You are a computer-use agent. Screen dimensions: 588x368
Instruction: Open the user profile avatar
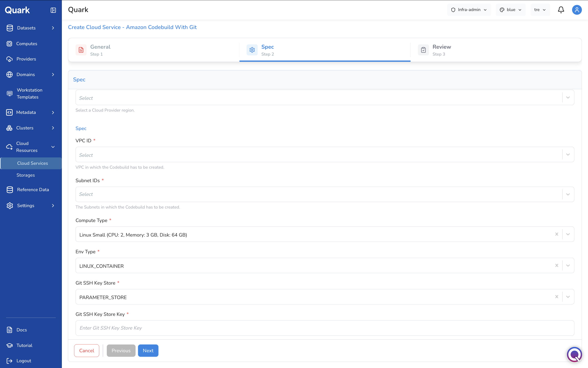(x=577, y=10)
